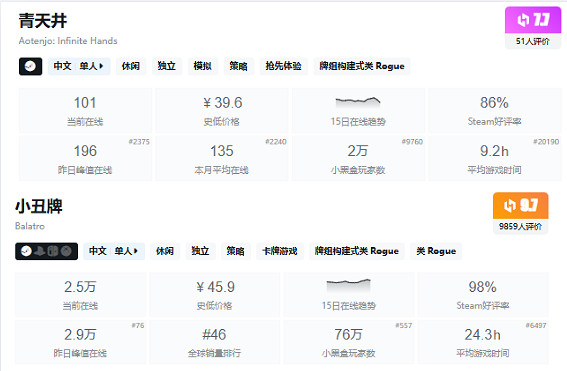Click 86% Steam好评率 cell
Screen dimensions: 567x371
[495, 110]
